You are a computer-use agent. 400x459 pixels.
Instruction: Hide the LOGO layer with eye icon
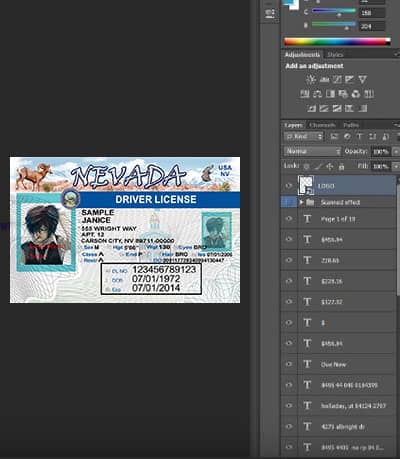click(289, 186)
